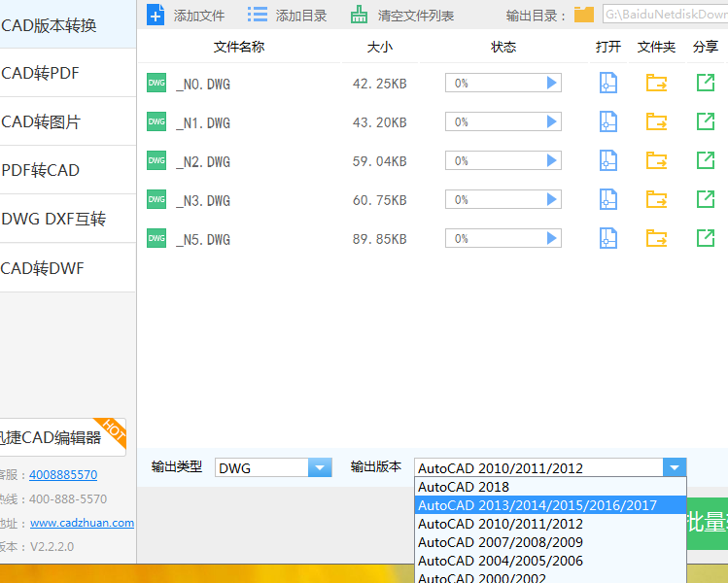Click the _N2.DWG progress bar
Image resolution: width=728 pixels, height=583 pixels.
(503, 160)
